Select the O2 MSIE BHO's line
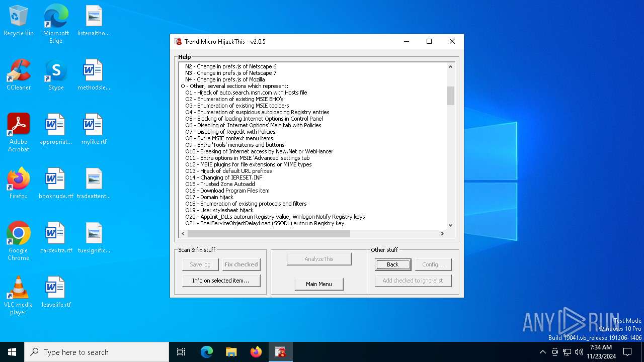 [234, 99]
